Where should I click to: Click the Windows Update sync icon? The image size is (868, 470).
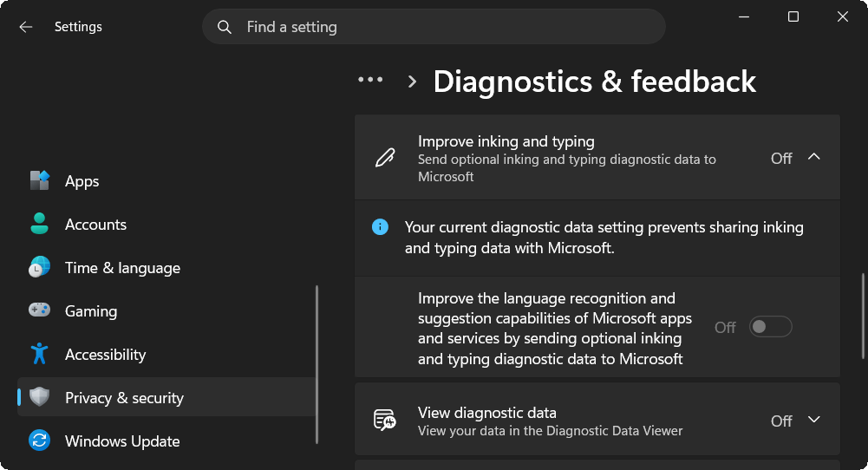pos(39,441)
